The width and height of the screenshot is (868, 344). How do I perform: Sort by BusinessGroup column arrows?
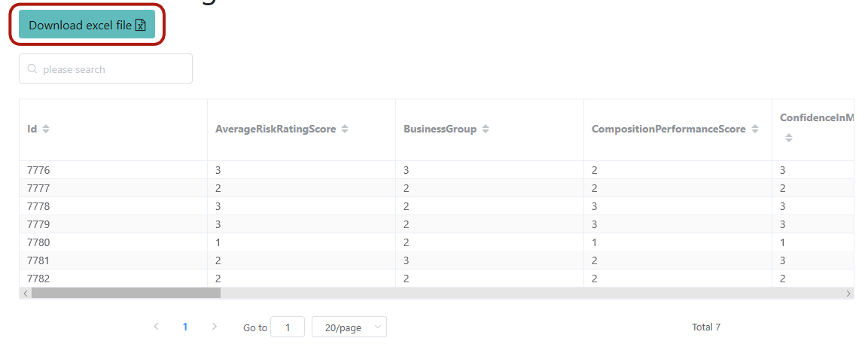click(x=486, y=129)
